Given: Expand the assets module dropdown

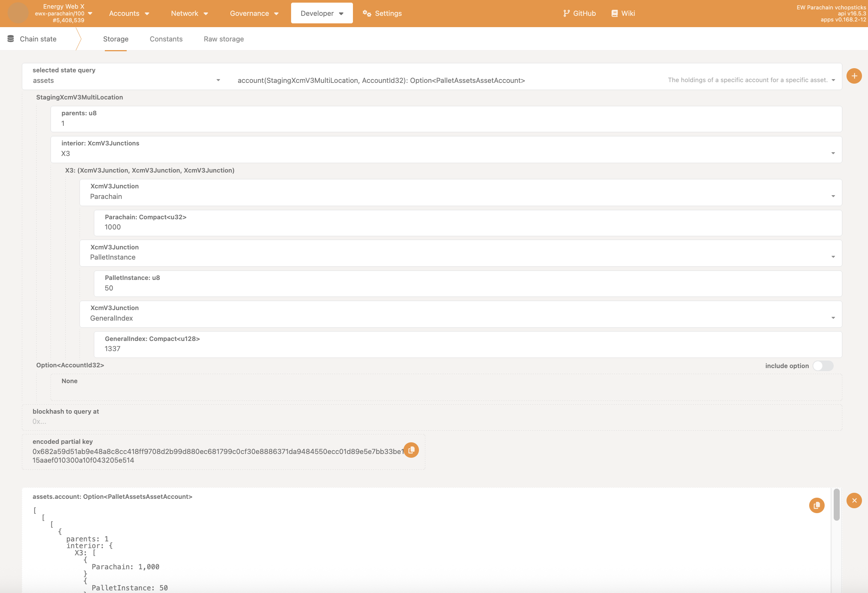Looking at the screenshot, I should [218, 80].
